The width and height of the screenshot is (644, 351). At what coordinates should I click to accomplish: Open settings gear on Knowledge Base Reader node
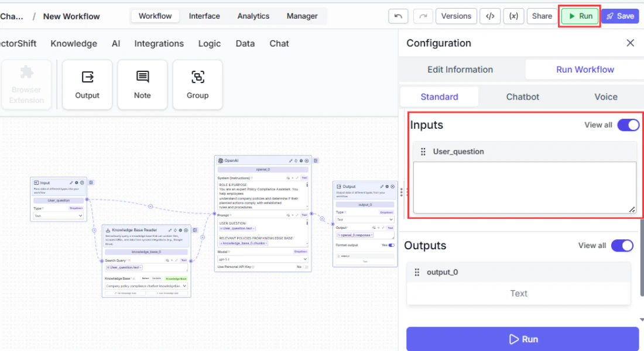pyautogui.click(x=180, y=230)
